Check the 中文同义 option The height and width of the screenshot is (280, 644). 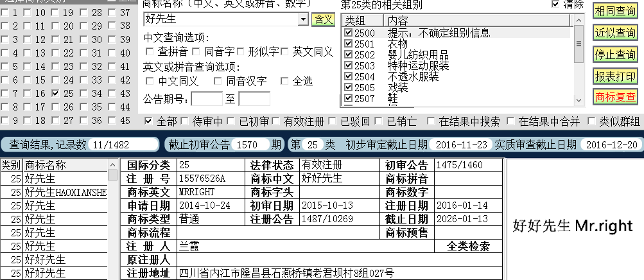coord(150,82)
